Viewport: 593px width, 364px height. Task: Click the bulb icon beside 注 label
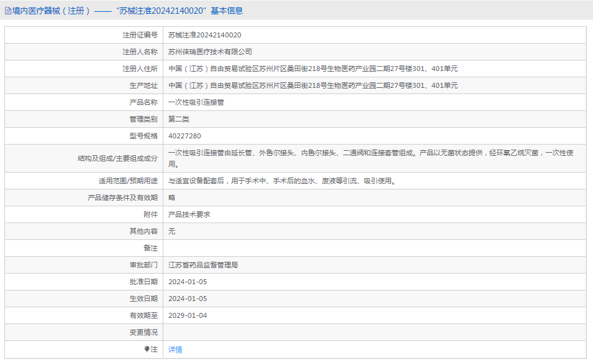click(x=147, y=349)
